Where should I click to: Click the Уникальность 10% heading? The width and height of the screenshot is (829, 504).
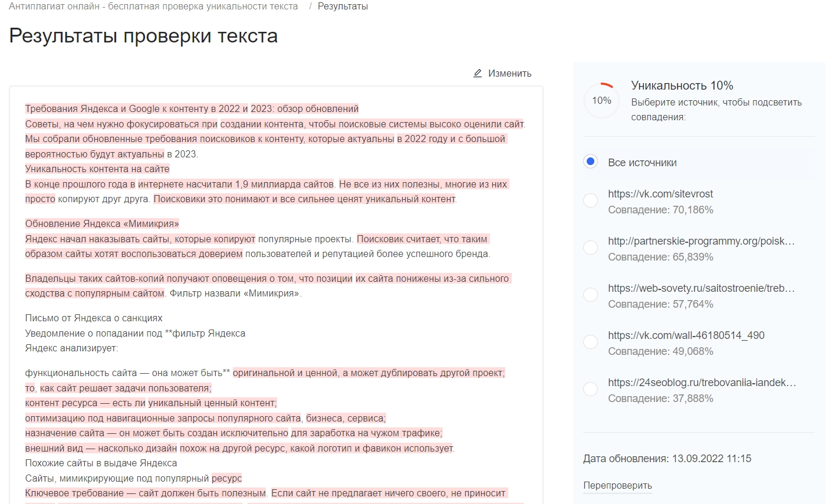(x=682, y=85)
